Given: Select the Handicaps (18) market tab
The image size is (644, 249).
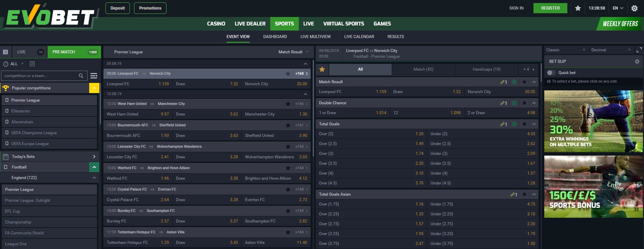Looking at the screenshot, I should pyautogui.click(x=487, y=69).
